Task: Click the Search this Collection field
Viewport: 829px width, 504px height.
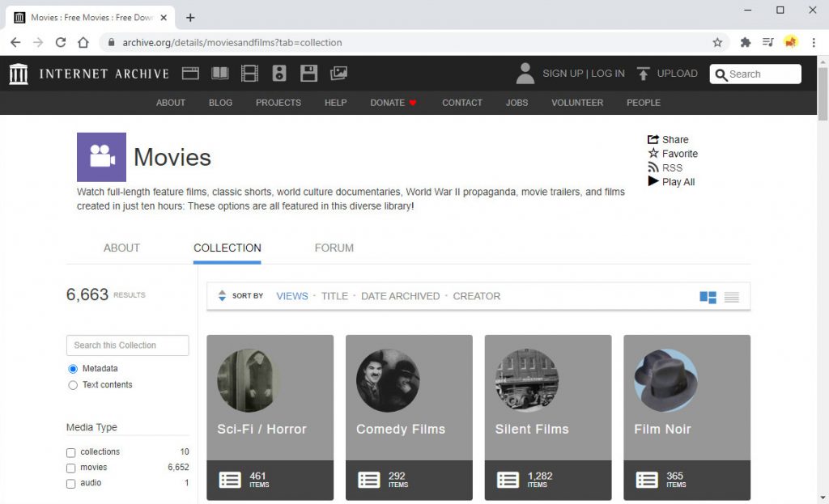Action: coord(127,345)
